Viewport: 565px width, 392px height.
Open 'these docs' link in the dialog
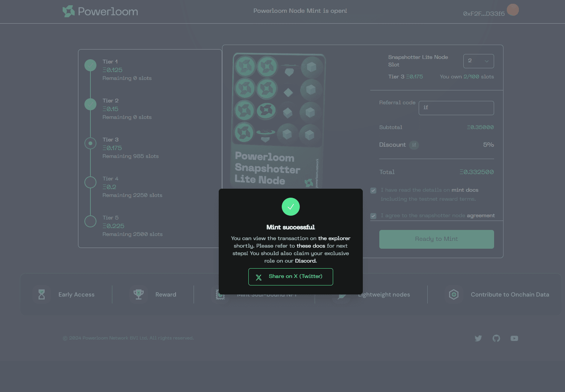[x=311, y=246]
